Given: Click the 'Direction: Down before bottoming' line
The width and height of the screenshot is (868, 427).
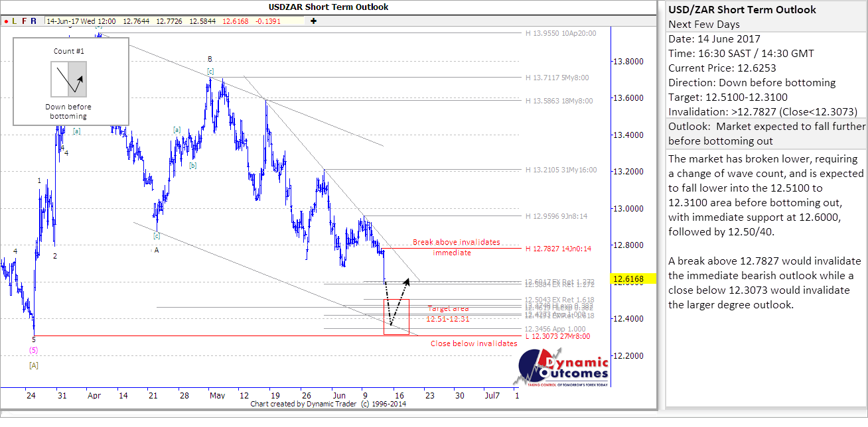Looking at the screenshot, I should coord(752,83).
